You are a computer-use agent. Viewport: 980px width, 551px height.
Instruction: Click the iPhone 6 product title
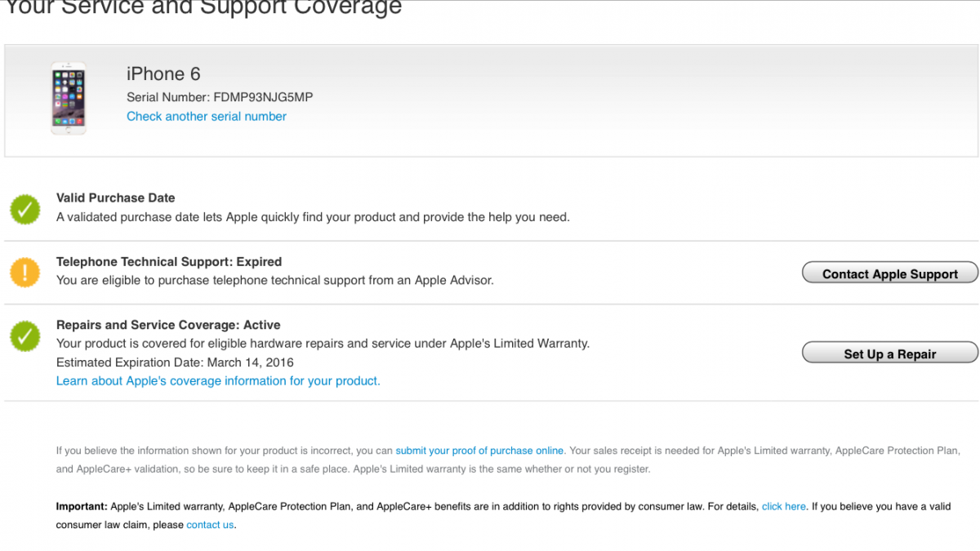(163, 73)
